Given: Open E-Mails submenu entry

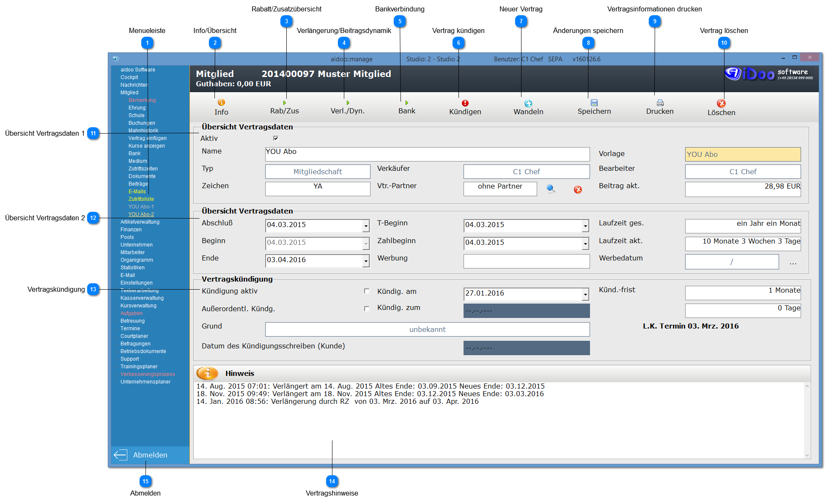Looking at the screenshot, I should point(137,192).
